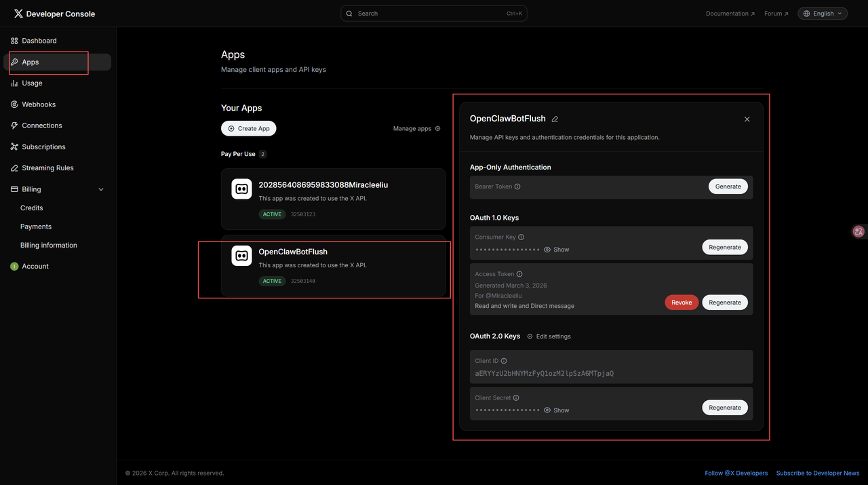Screen dimensions: 868x485
Task: Collapse the Billing section chevron
Action: pyautogui.click(x=101, y=189)
